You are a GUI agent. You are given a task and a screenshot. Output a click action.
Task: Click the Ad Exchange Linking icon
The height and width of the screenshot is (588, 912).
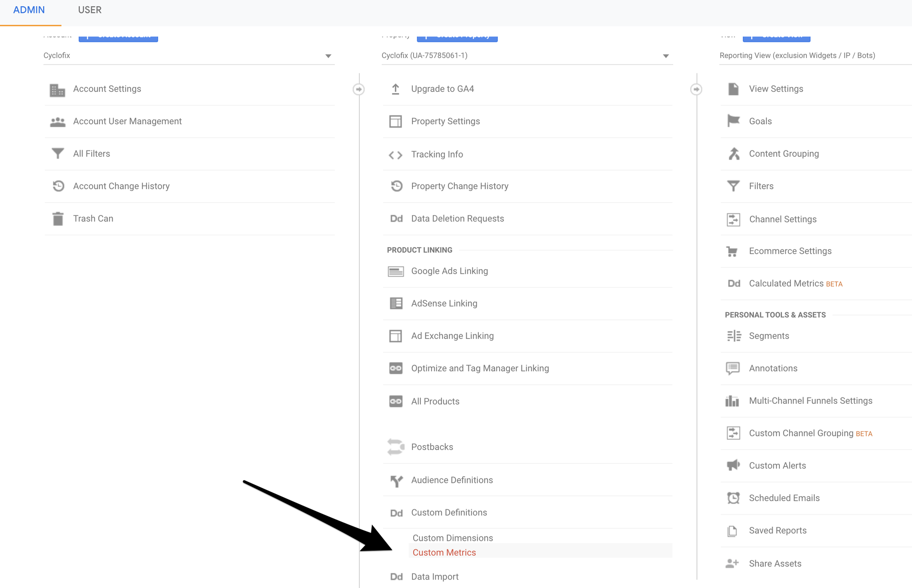coord(395,336)
